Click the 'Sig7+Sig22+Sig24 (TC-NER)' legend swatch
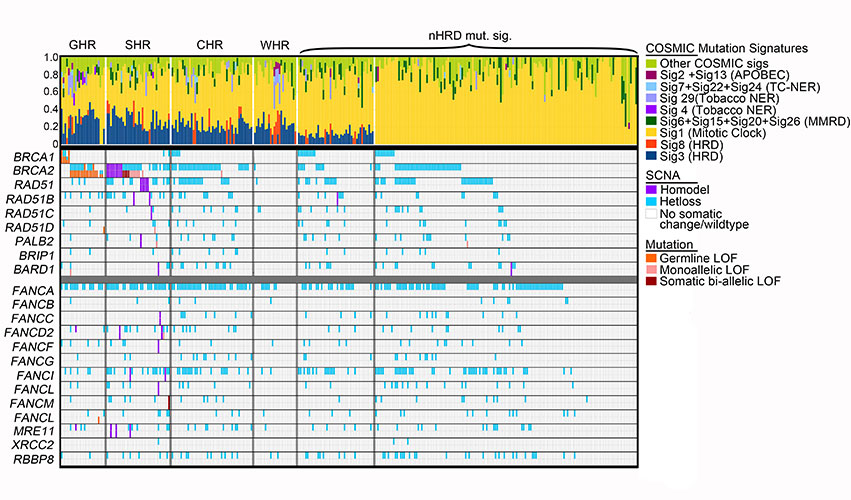This screenshot has height=500, width=851. point(651,87)
